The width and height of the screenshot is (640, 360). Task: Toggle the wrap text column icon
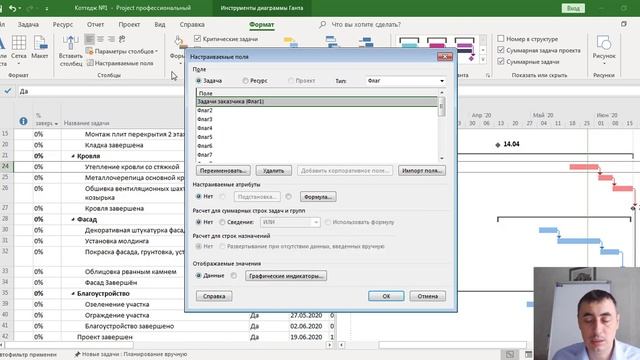click(x=122, y=39)
